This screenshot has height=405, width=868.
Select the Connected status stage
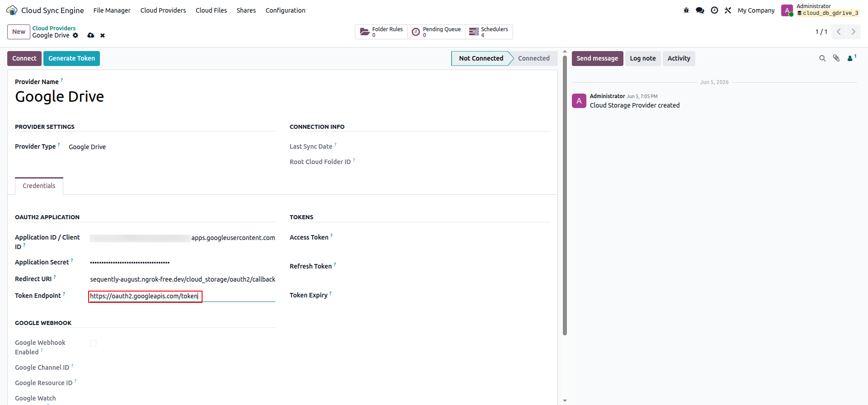[534, 58]
